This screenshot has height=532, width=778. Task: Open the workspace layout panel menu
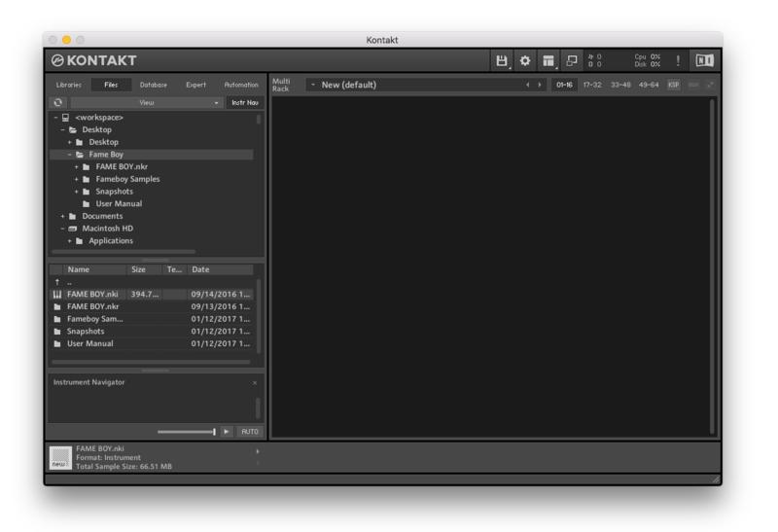(548, 60)
